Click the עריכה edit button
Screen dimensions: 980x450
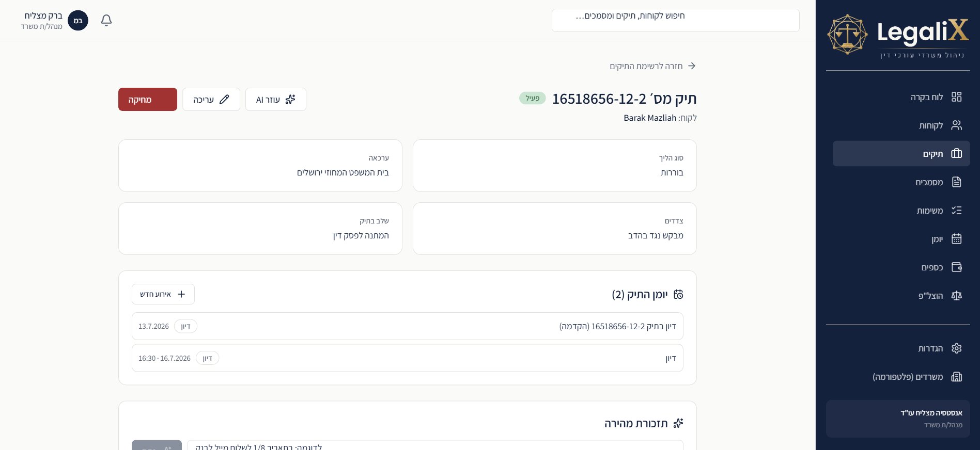pyautogui.click(x=211, y=100)
